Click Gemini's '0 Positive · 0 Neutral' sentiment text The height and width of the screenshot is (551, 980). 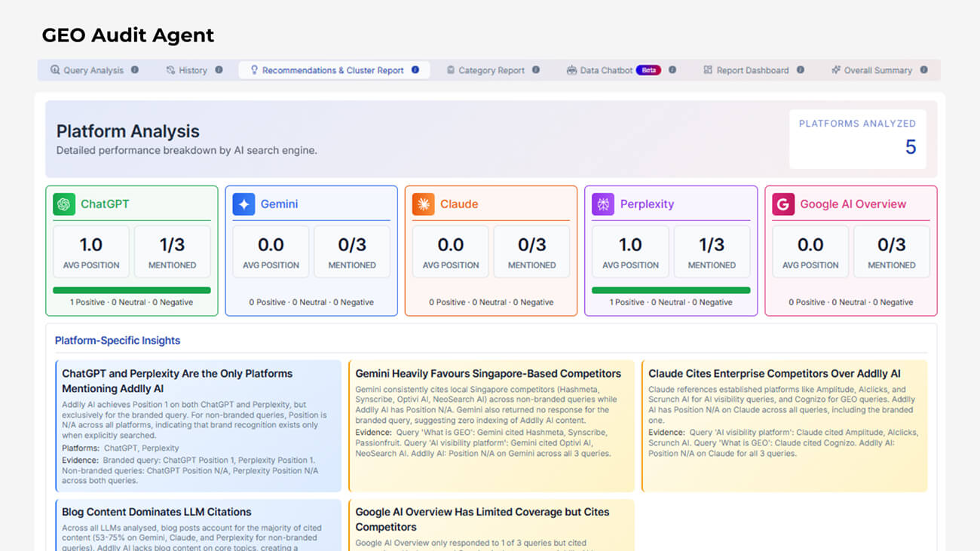[311, 302]
